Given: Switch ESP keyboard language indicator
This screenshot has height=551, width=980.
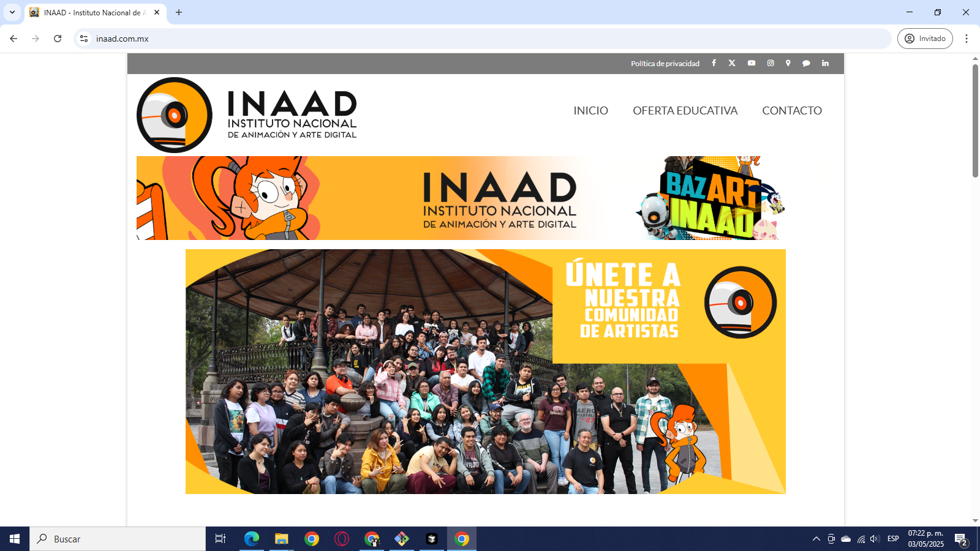Looking at the screenshot, I should coord(893,539).
